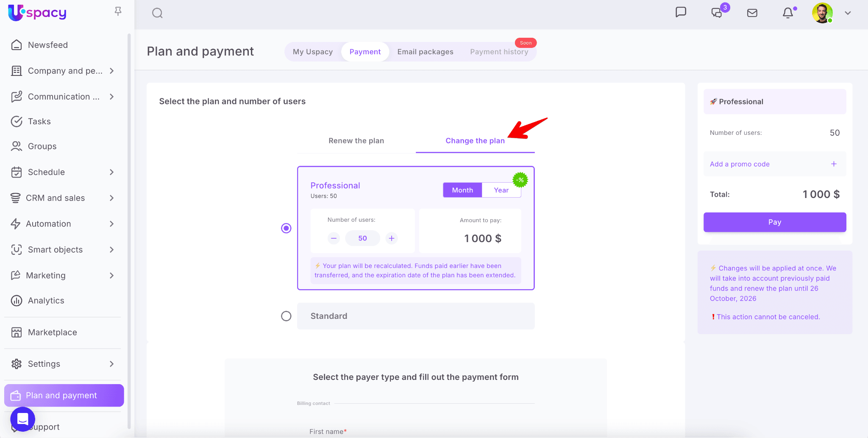Open the support chat widget bubble
The width and height of the screenshot is (868, 438).
click(22, 419)
